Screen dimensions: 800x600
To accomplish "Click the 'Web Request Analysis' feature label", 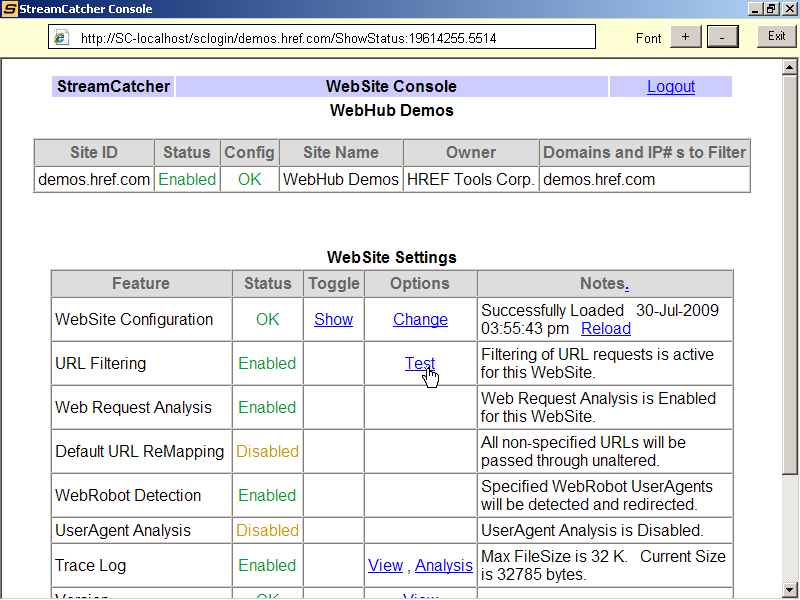I will pyautogui.click(x=133, y=407).
